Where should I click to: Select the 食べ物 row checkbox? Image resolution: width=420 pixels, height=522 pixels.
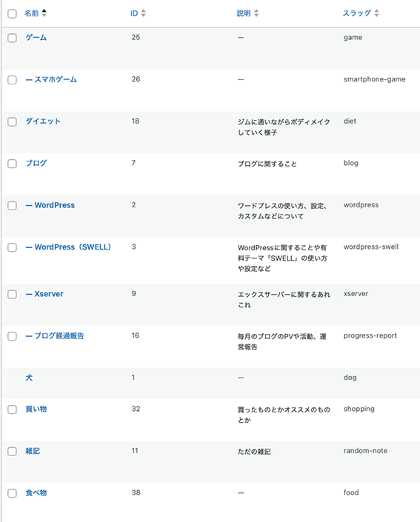click(13, 493)
